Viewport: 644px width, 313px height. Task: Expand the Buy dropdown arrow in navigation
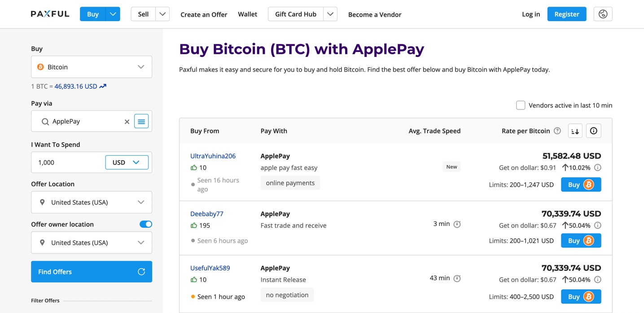[113, 14]
